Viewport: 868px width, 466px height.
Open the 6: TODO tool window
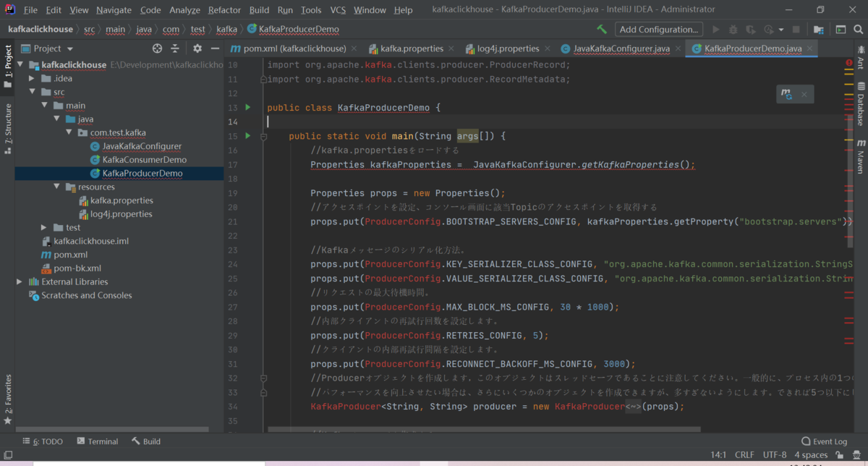click(x=43, y=441)
